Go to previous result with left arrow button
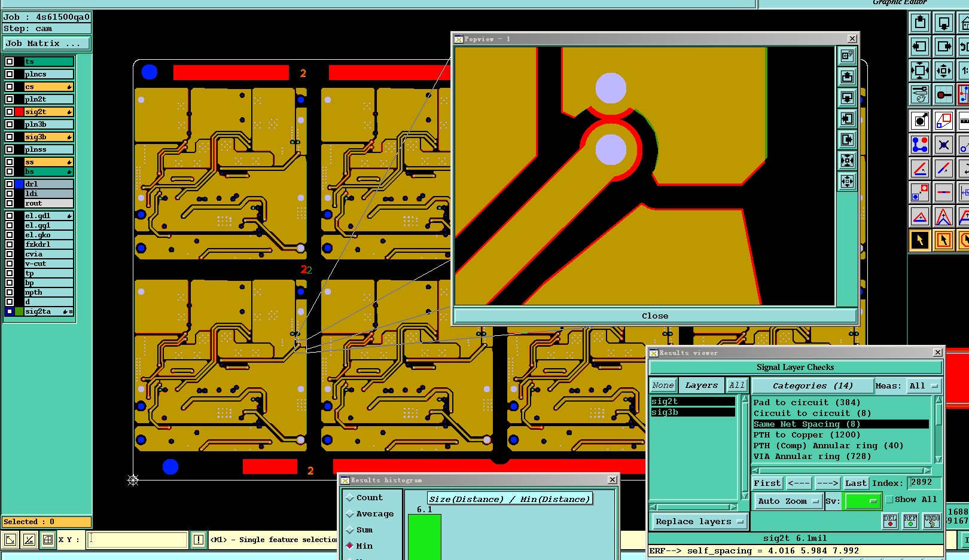The height and width of the screenshot is (560, 969). 799,484
